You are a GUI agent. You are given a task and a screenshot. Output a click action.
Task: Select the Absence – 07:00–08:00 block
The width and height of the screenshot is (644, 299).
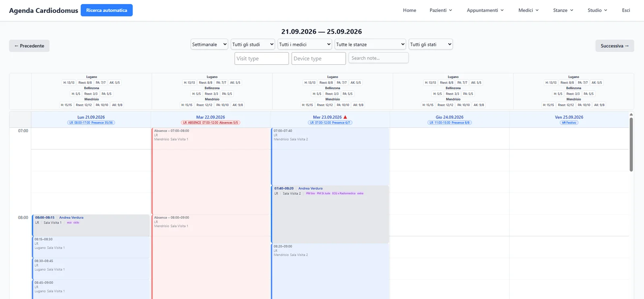point(211,171)
